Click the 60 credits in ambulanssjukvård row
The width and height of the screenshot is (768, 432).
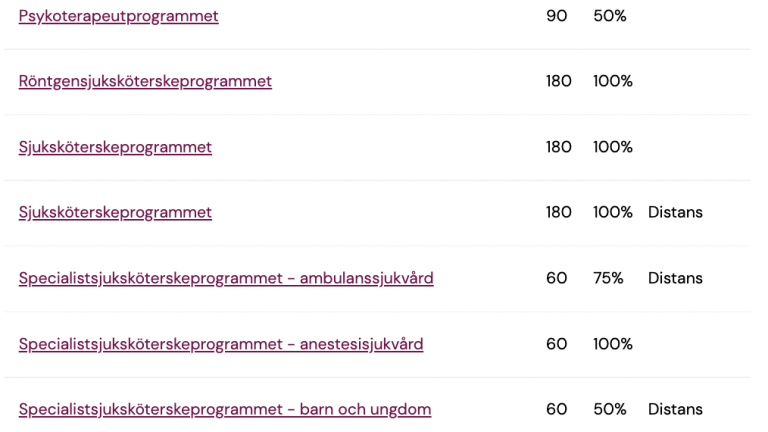coord(556,278)
